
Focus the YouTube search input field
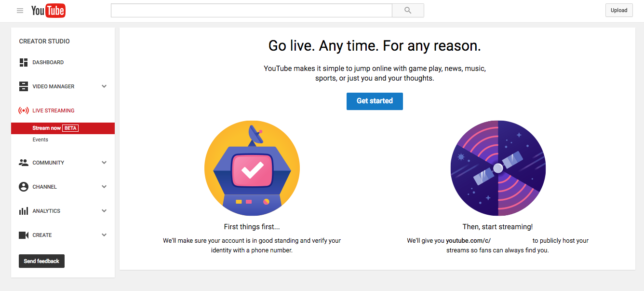coord(251,11)
